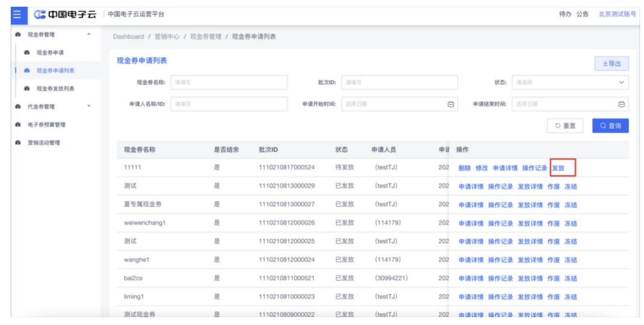
Task: Click 修改 for the 11111 row
Action: pos(482,168)
